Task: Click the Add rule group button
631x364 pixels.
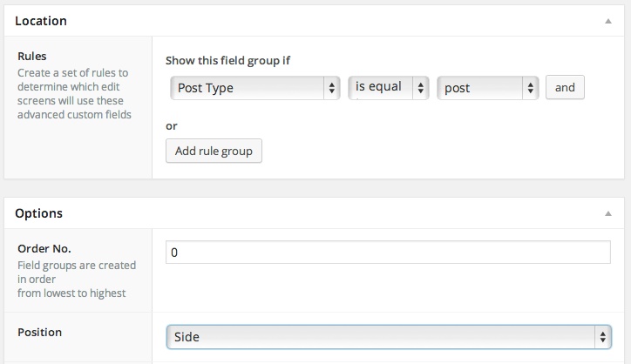Action: 214,151
